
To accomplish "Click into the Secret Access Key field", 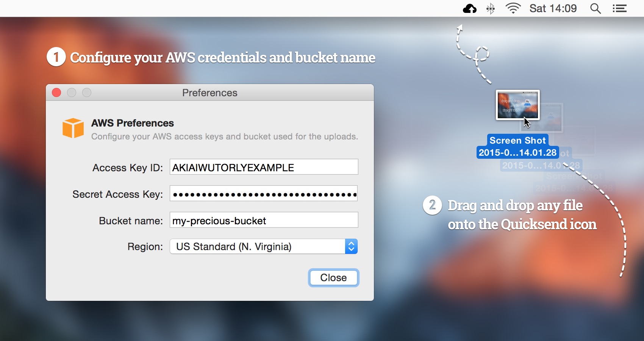I will tap(264, 194).
